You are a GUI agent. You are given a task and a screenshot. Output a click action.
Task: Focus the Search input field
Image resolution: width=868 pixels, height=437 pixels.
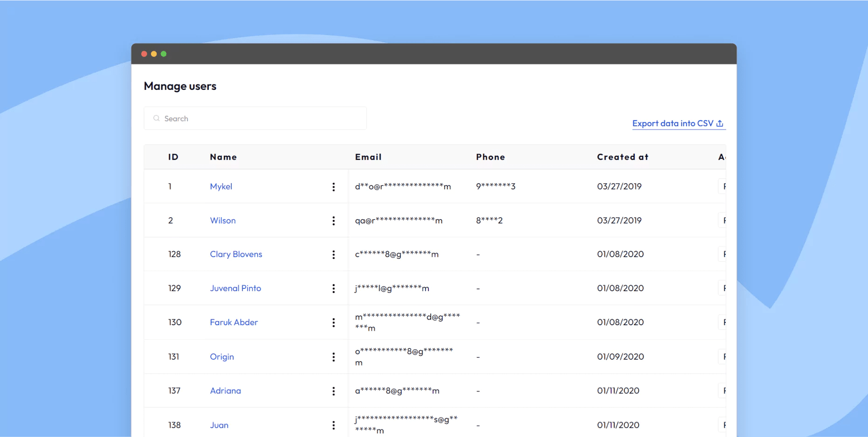click(255, 118)
